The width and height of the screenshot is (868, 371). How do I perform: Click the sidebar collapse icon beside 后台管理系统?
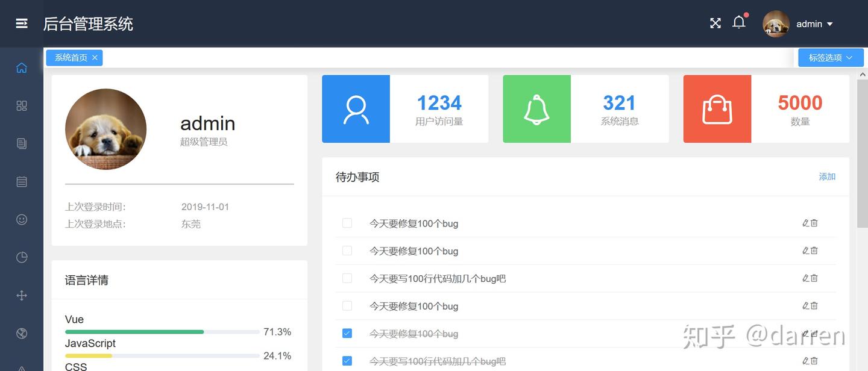22,23
